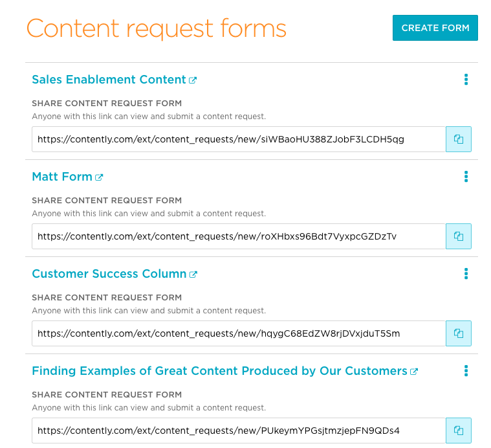Show more options for Finding Examples form

(466, 371)
